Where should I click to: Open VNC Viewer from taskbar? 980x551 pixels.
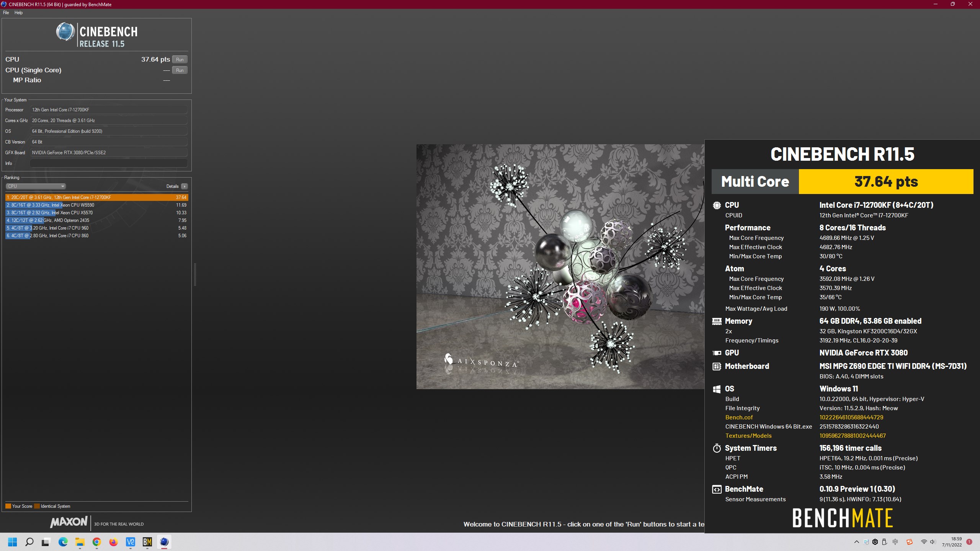point(131,542)
